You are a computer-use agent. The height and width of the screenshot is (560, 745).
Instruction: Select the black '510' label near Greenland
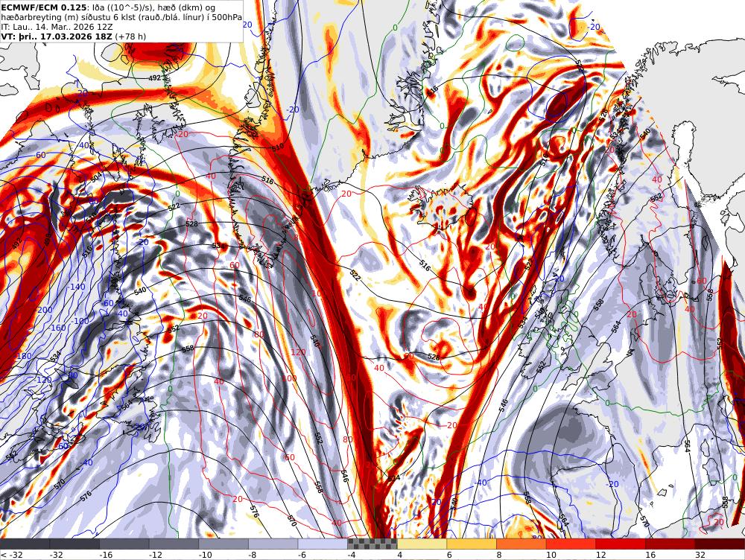(277, 147)
